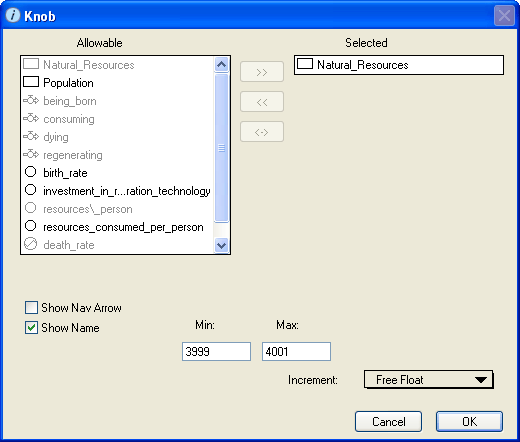Enable the Show Nav Arrow checkbox
Screen dimensions: 520x442
point(31,308)
